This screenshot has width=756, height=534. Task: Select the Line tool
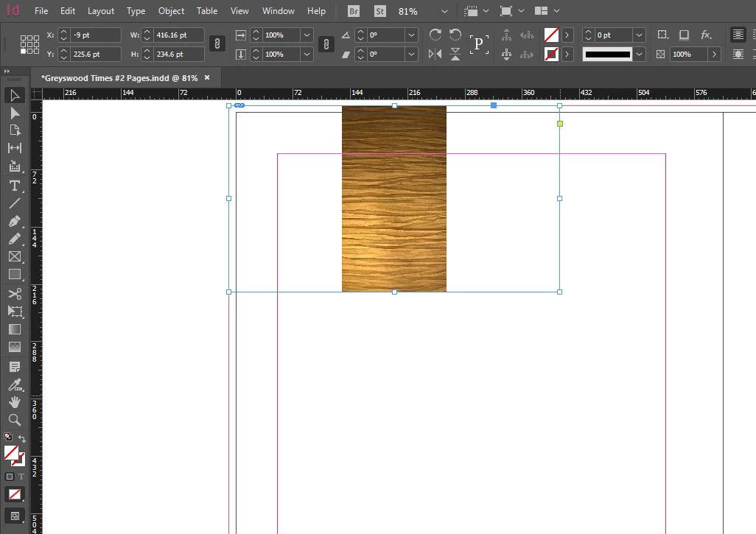15,203
